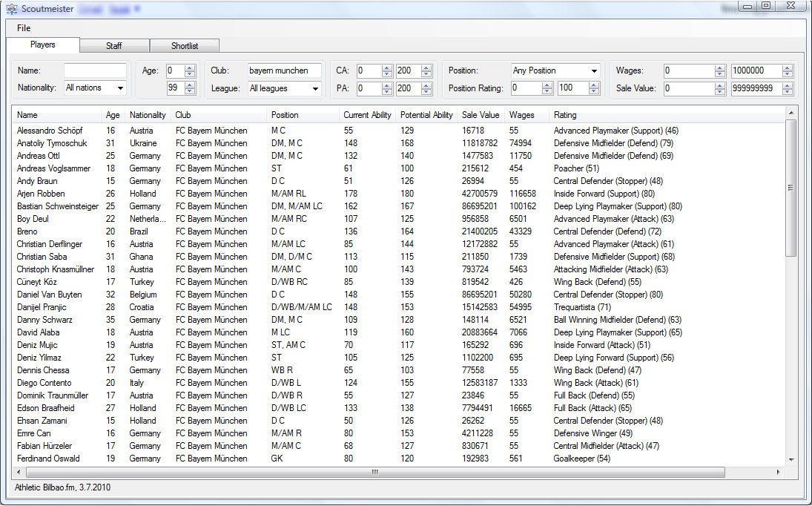Open the Nationality dropdown
812x506 pixels.
point(95,88)
